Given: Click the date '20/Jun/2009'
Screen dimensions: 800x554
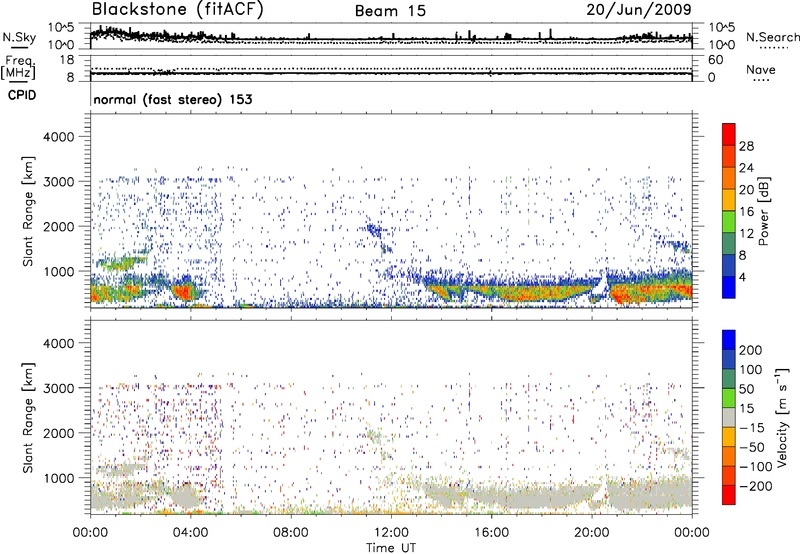Looking at the screenshot, I should pos(639,10).
